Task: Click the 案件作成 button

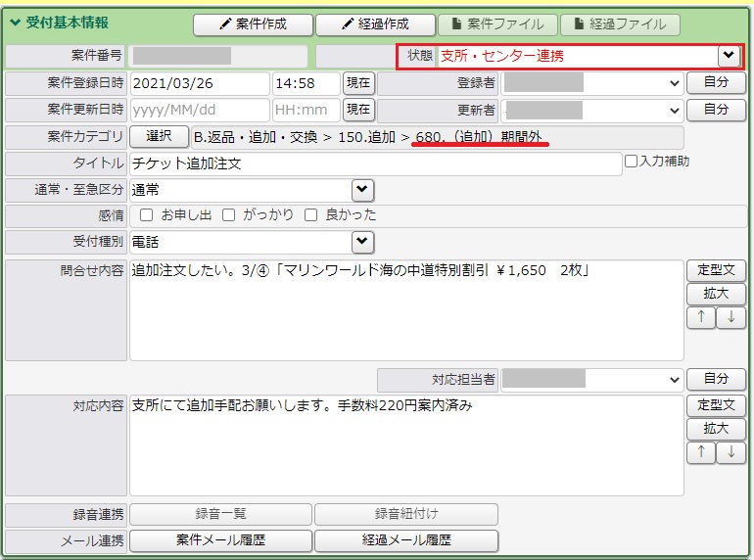Action: (253, 24)
